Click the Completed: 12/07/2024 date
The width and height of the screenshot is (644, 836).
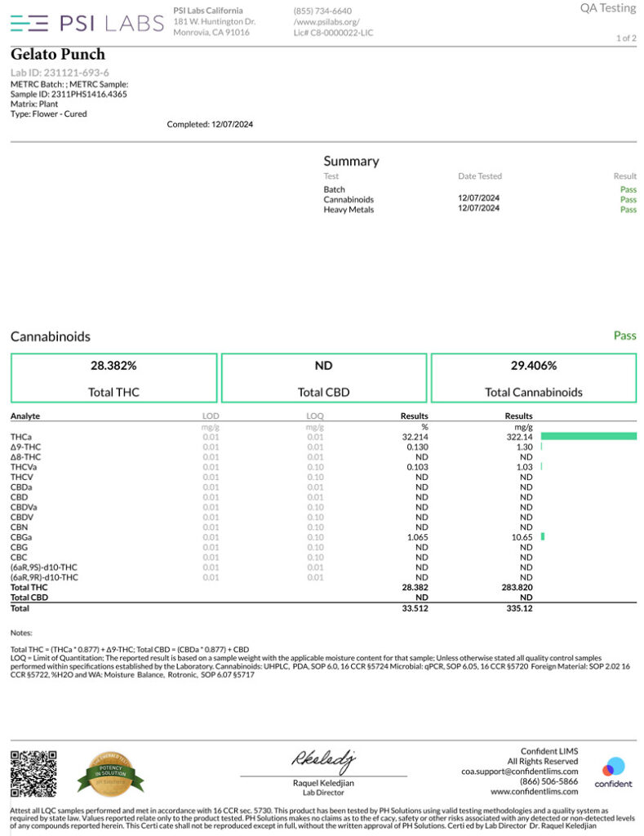click(x=210, y=124)
